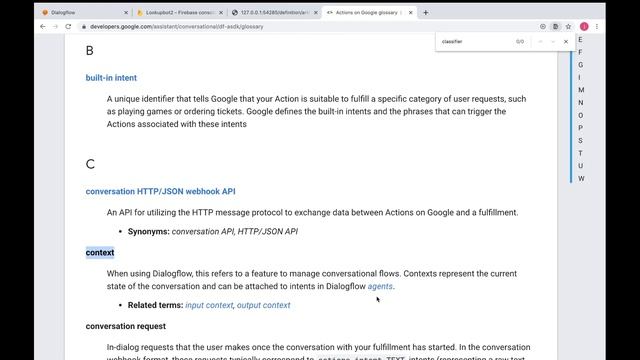Open 'conversation HTTP/JSON webhook API' link
This screenshot has width=640, height=360.
160,191
